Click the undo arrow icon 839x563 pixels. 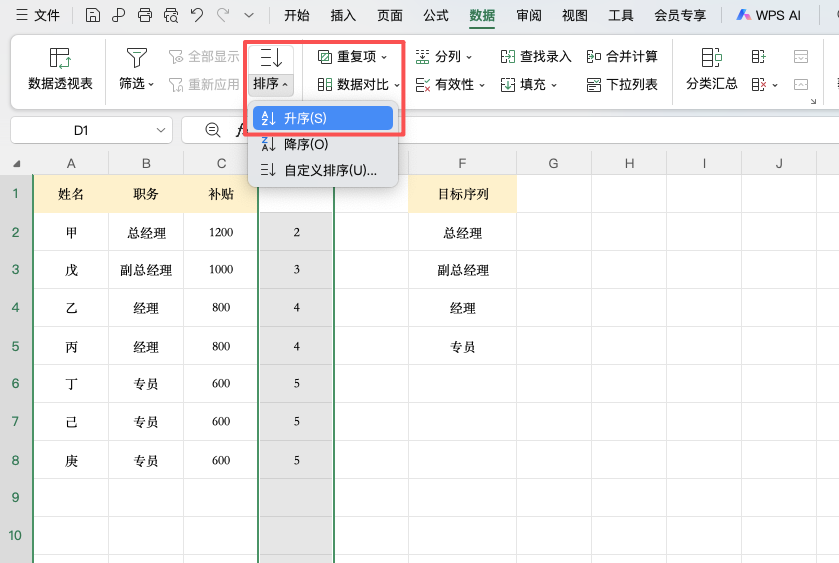click(197, 15)
